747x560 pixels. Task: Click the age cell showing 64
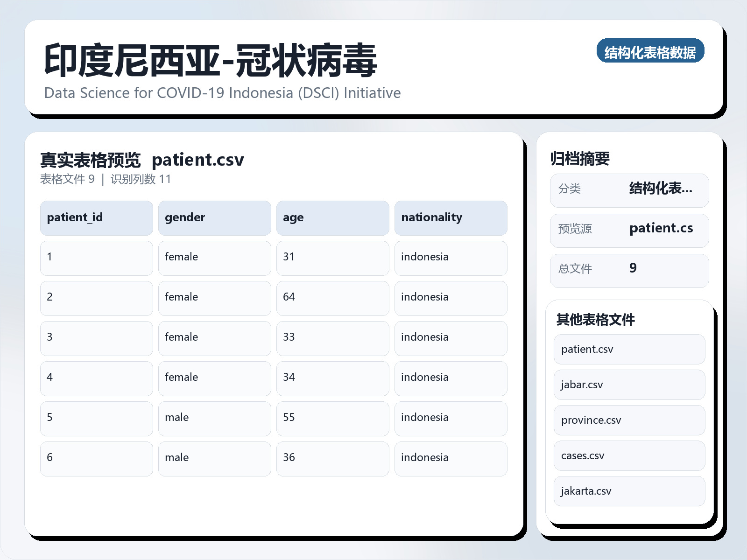(332, 298)
